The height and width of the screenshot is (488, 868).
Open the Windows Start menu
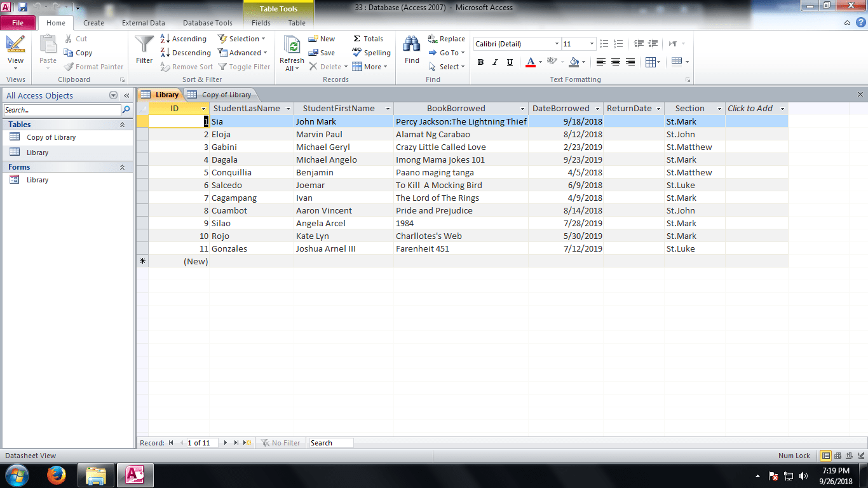coord(16,475)
